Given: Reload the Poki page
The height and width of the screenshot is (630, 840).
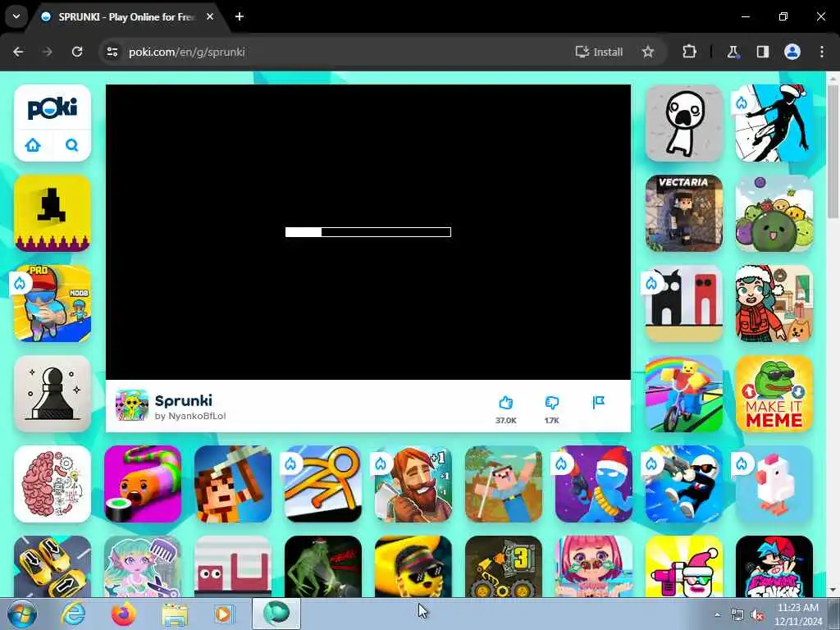Looking at the screenshot, I should point(77,52).
